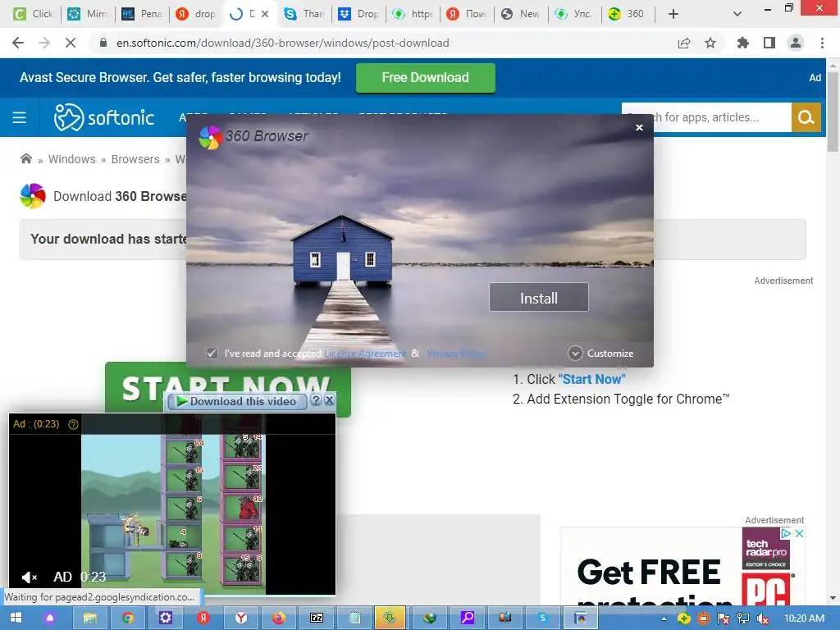Click Avast Free Download button
The height and width of the screenshot is (630, 840).
[x=426, y=78]
